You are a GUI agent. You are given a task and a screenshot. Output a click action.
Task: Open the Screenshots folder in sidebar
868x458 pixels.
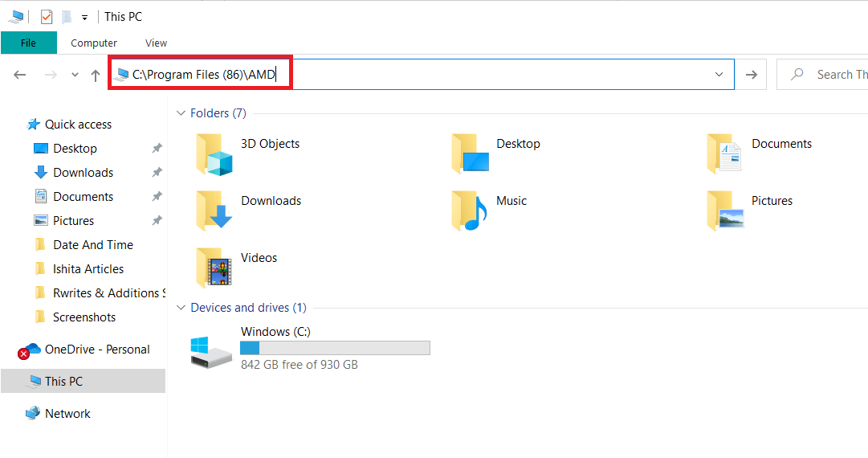pyautogui.click(x=84, y=317)
